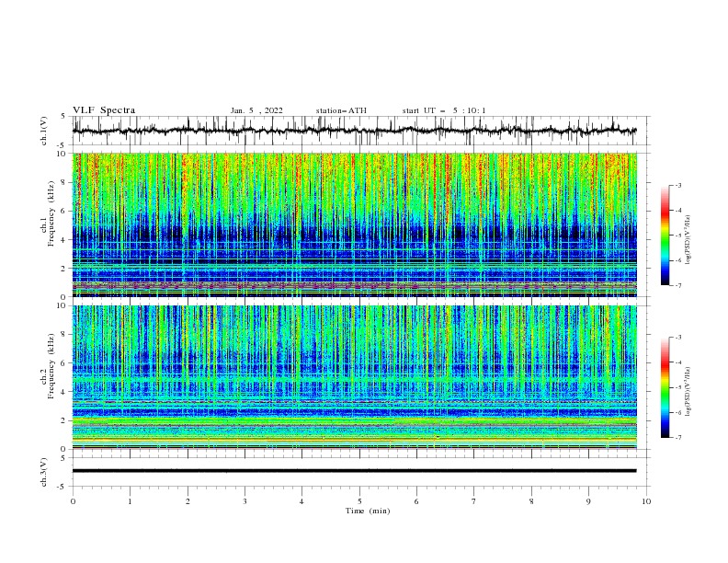Select the log(PSD) label beside ch.1 colorbar
This screenshot has height=563, width=728.
click(x=688, y=240)
